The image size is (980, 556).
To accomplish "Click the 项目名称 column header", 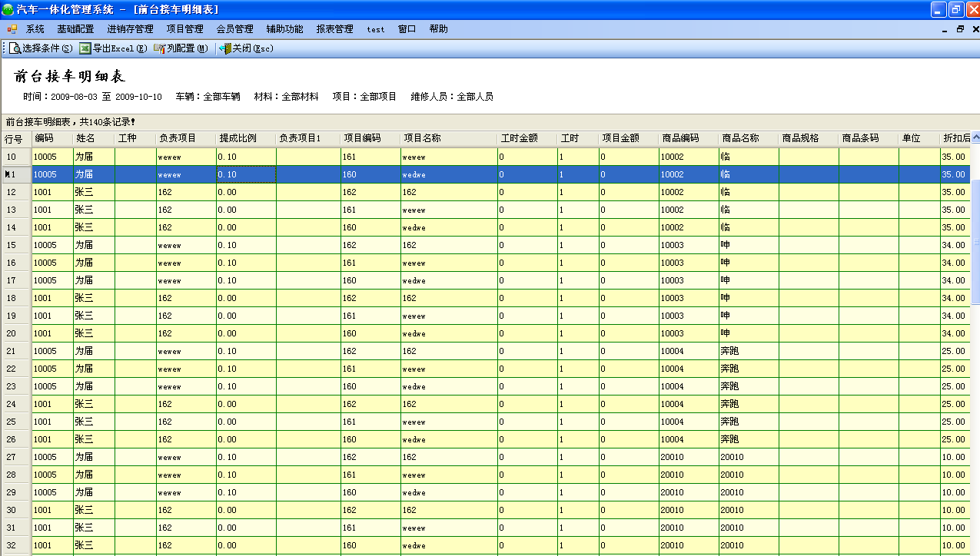I will 449,139.
